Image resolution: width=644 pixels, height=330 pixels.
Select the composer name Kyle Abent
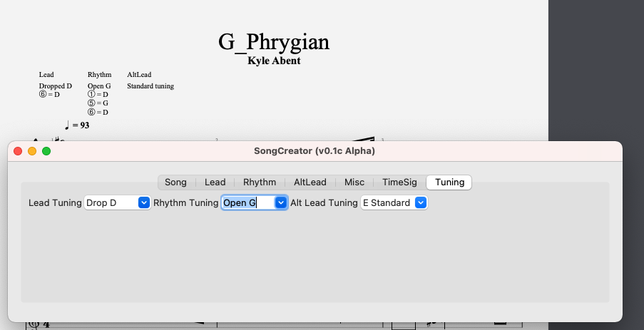pyautogui.click(x=274, y=61)
